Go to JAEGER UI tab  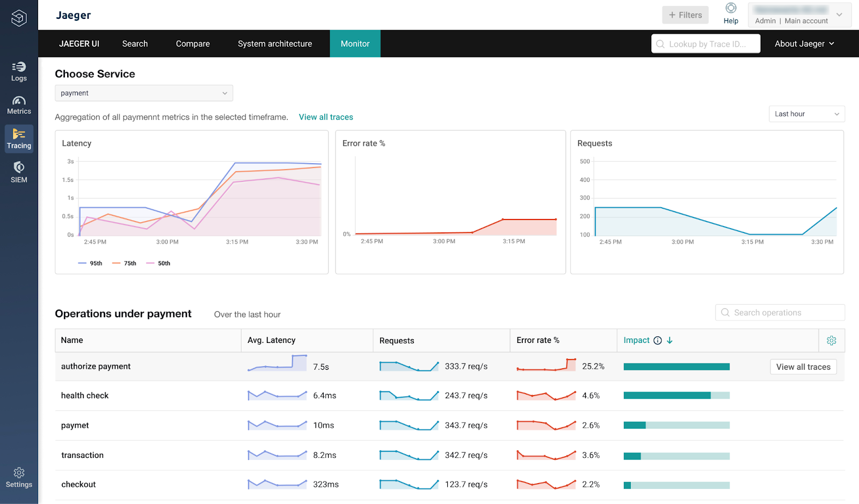point(79,44)
